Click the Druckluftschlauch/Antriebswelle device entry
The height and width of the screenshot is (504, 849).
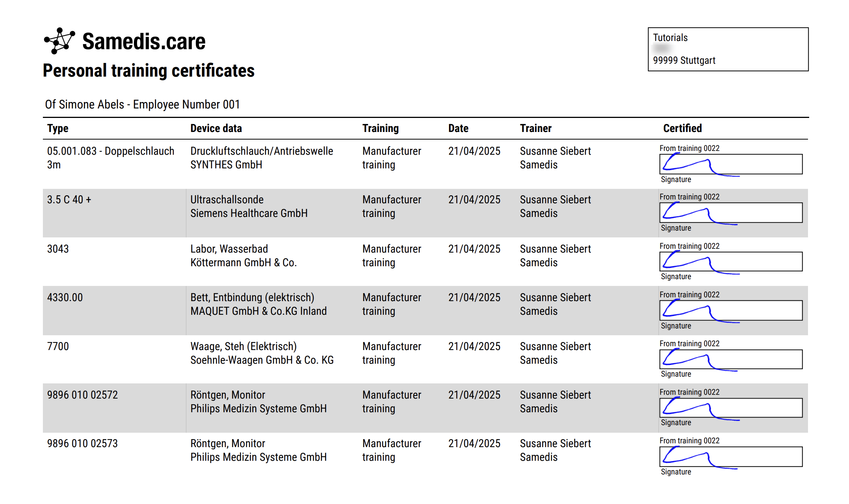(x=261, y=151)
